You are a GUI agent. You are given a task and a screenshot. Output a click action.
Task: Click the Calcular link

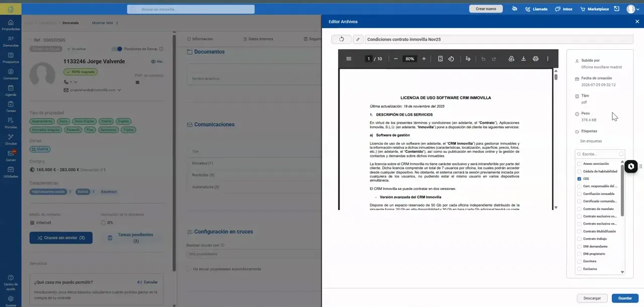pos(147,282)
